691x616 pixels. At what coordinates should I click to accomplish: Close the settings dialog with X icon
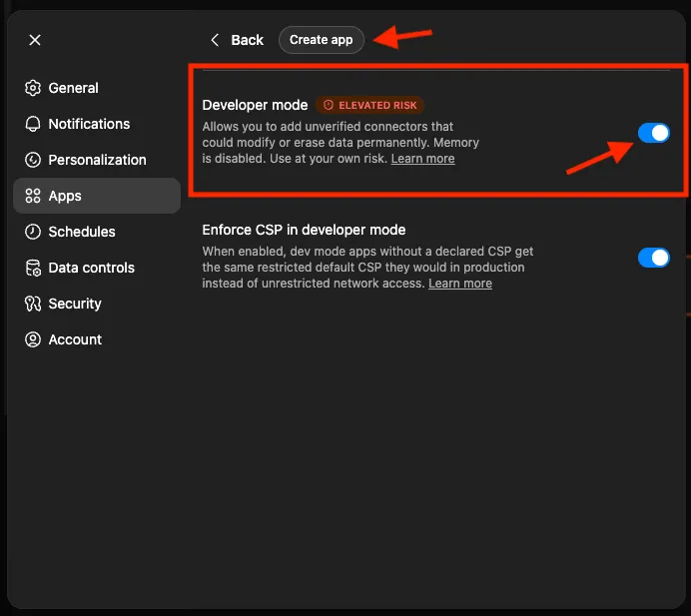(35, 40)
